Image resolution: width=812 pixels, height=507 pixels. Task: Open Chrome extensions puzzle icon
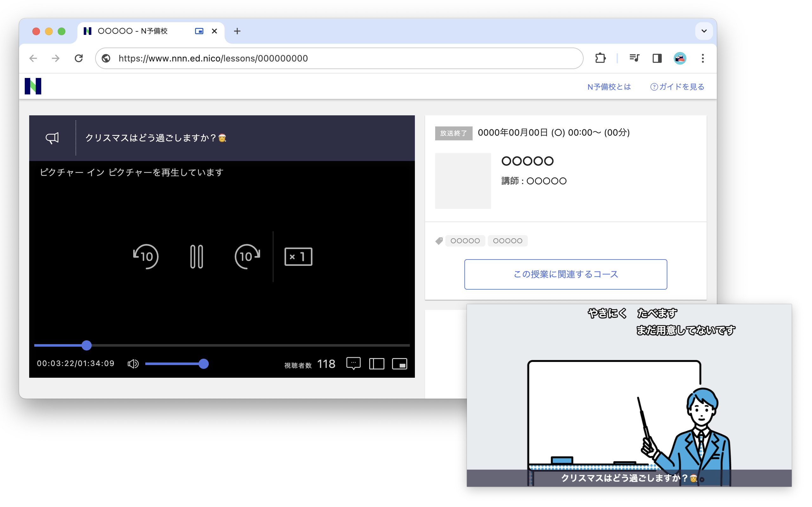point(600,58)
